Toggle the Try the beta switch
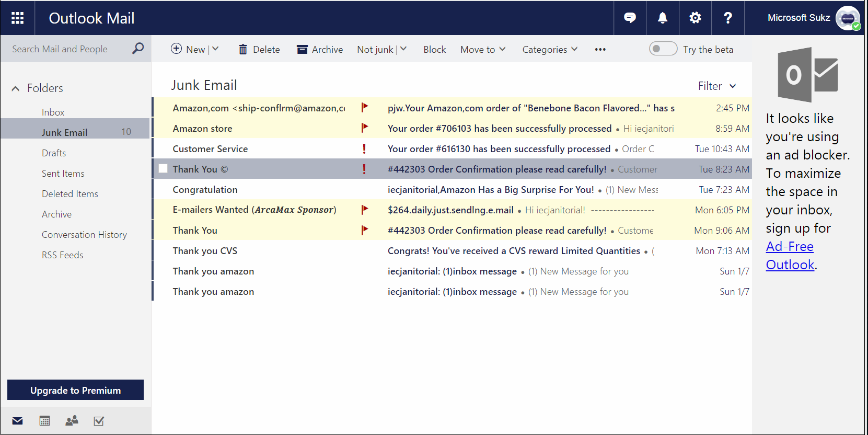This screenshot has width=868, height=435. coord(663,49)
